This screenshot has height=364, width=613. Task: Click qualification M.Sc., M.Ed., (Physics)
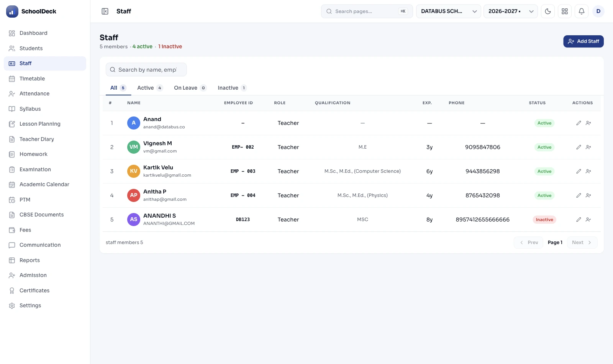click(x=362, y=195)
